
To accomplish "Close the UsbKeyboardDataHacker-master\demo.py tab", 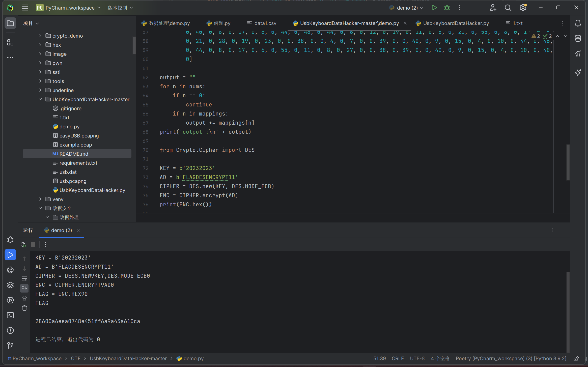I will pos(405,23).
